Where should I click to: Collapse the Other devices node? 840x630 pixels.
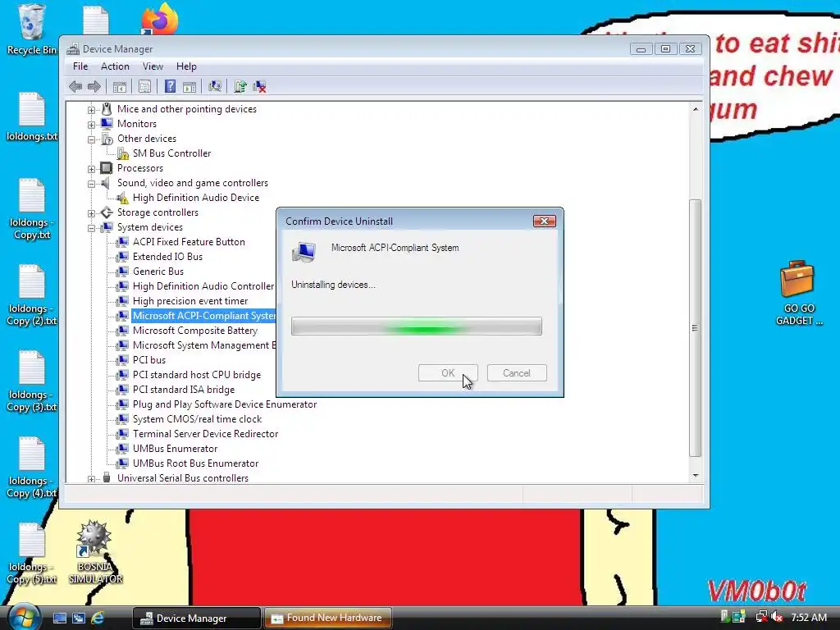(92, 139)
